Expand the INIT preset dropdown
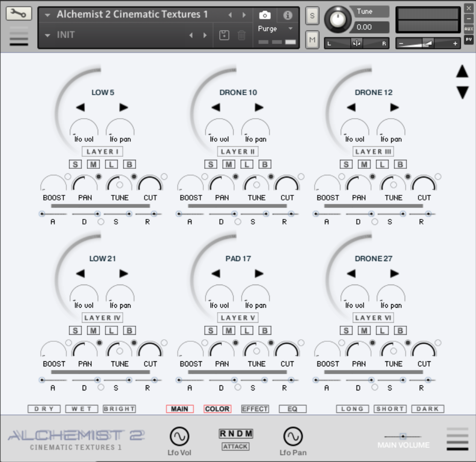Screen dimensions: 476x462 [x=48, y=35]
